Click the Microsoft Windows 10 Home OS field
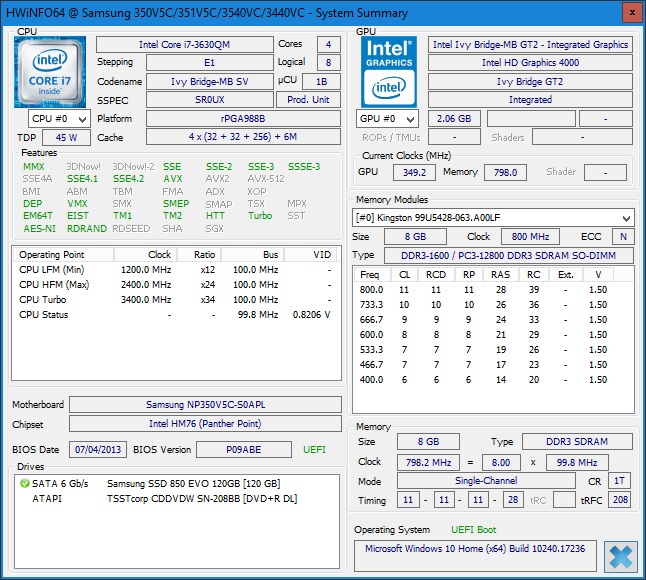 click(x=476, y=549)
